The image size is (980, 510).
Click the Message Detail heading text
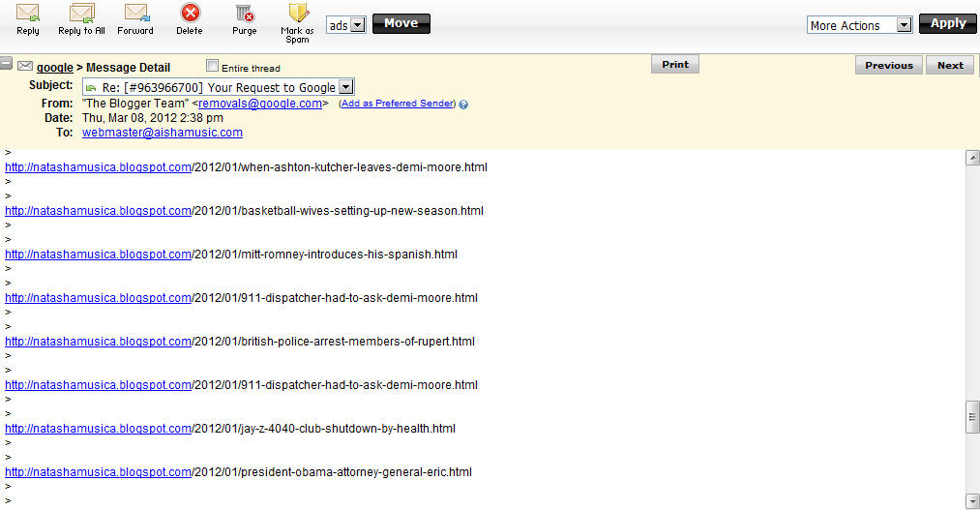(128, 68)
